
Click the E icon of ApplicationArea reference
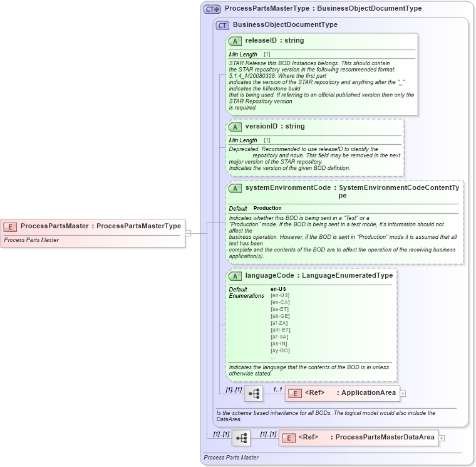(295, 394)
